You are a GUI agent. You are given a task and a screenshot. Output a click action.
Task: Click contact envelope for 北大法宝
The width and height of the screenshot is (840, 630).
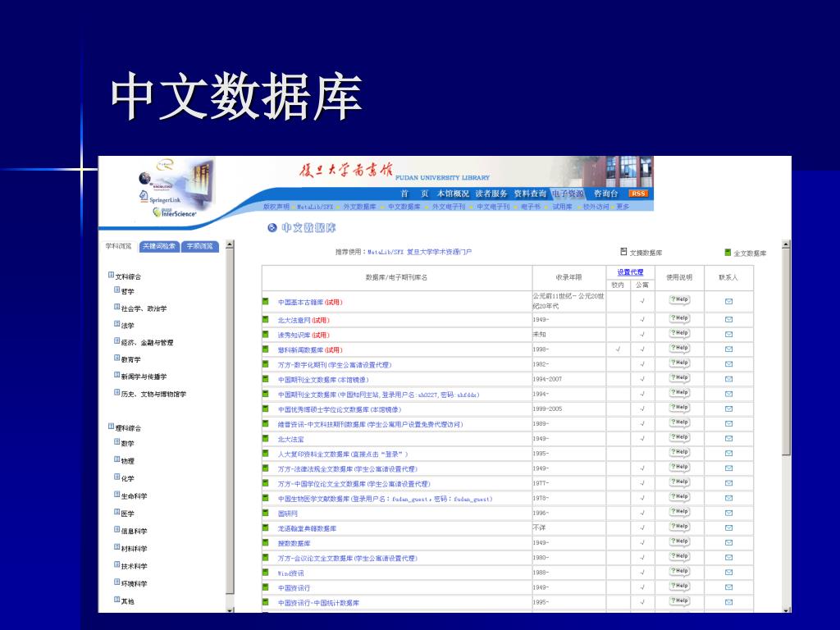coord(728,439)
